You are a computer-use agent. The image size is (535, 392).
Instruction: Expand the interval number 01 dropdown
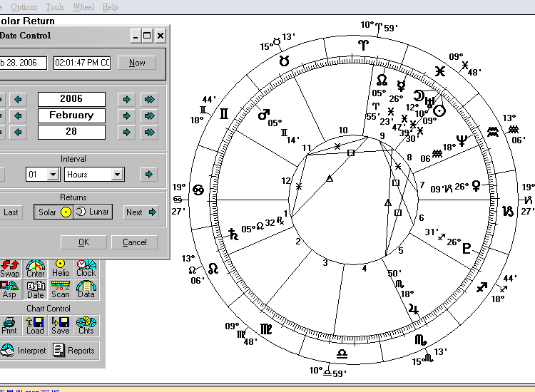click(x=53, y=175)
